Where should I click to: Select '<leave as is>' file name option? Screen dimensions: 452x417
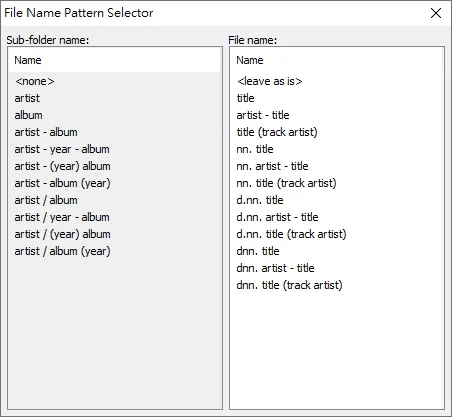(x=270, y=81)
